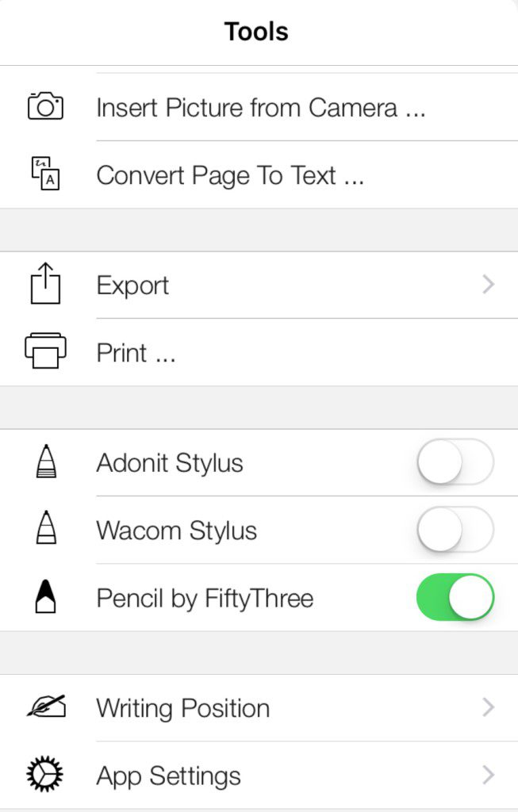
Task: Disable the Pencil by FiftyThree switch
Action: tap(455, 597)
